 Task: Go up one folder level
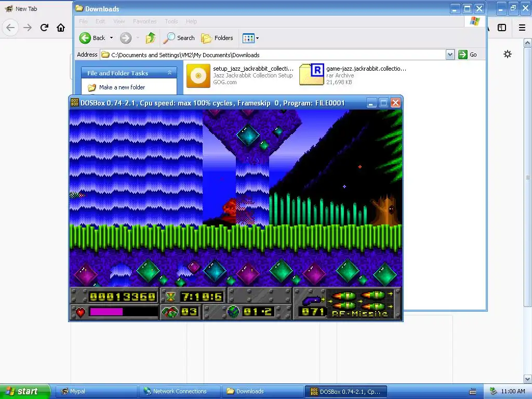(x=150, y=38)
